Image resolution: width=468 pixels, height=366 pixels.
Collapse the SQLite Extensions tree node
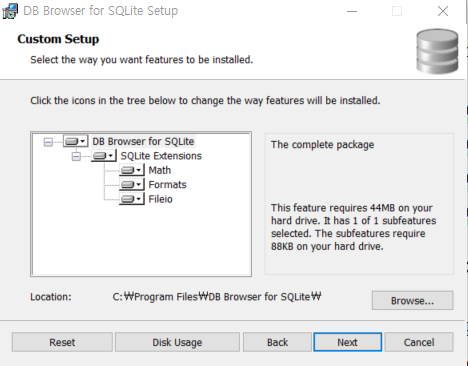tap(76, 156)
